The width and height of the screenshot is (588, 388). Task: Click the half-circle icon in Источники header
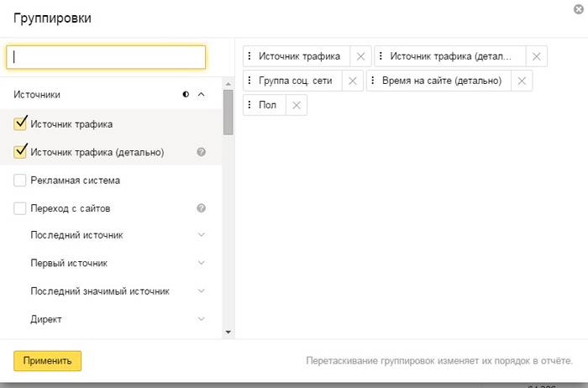coord(186,95)
